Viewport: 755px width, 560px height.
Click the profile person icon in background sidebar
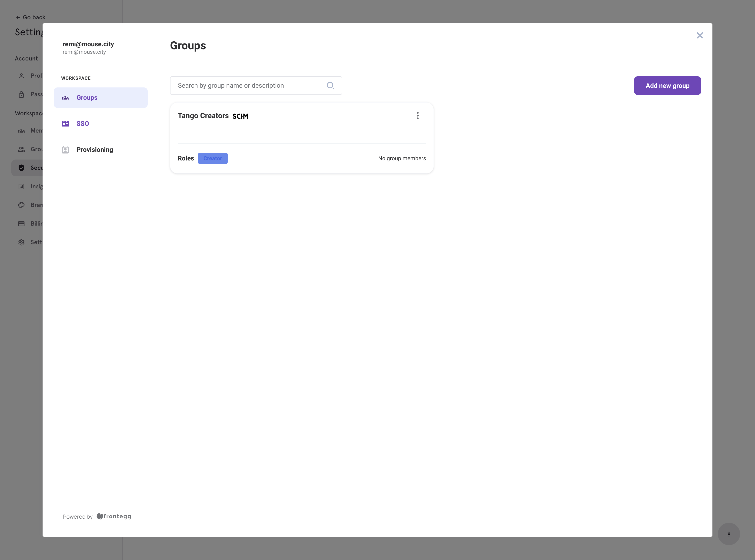pos(21,76)
